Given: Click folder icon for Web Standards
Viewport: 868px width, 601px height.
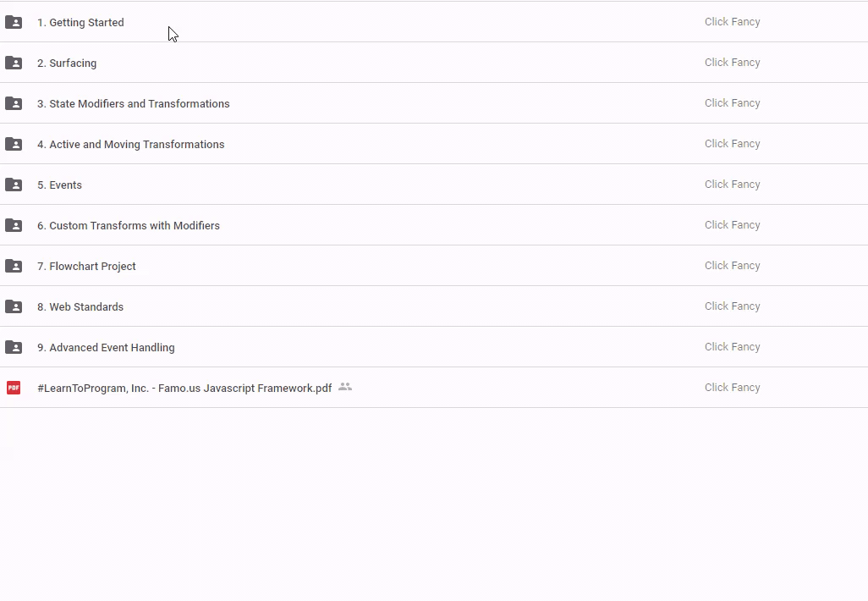Looking at the screenshot, I should [x=14, y=306].
